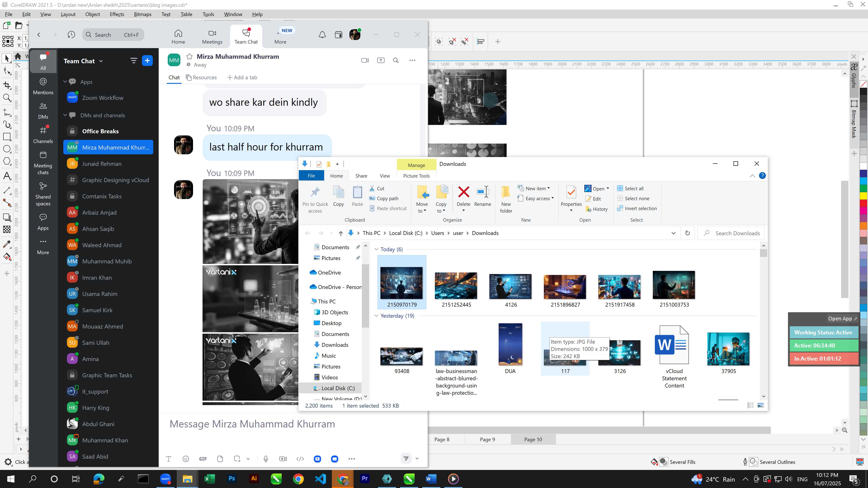
Task: Go up one folder level in Explorer
Action: [x=341, y=233]
